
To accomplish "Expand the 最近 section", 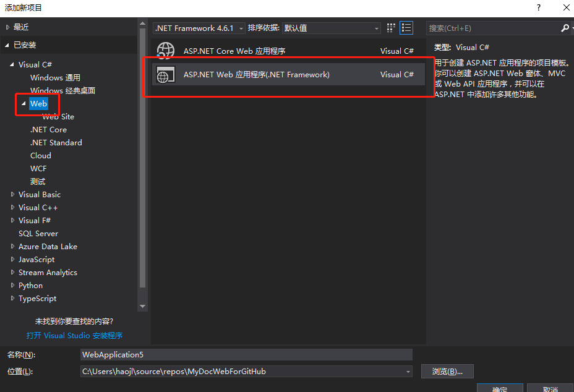I will [7, 27].
